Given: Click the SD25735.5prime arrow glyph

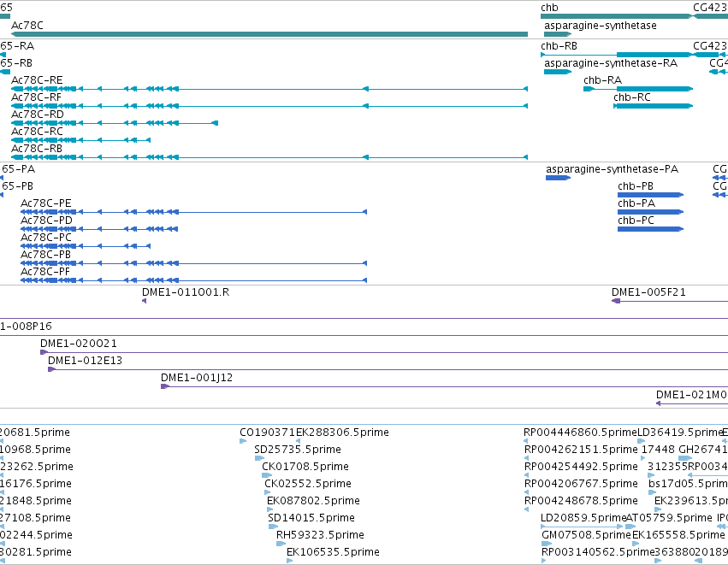Looking at the screenshot, I should tap(259, 458).
